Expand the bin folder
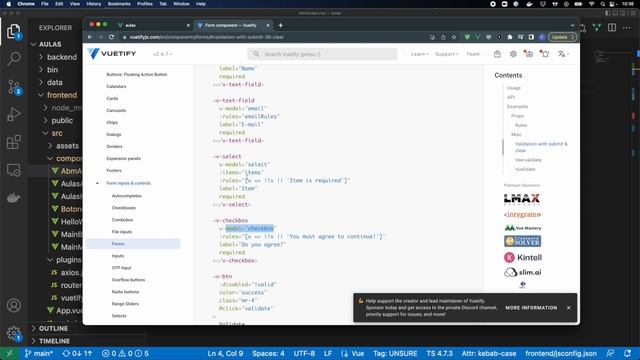640x360 pixels. [52, 69]
